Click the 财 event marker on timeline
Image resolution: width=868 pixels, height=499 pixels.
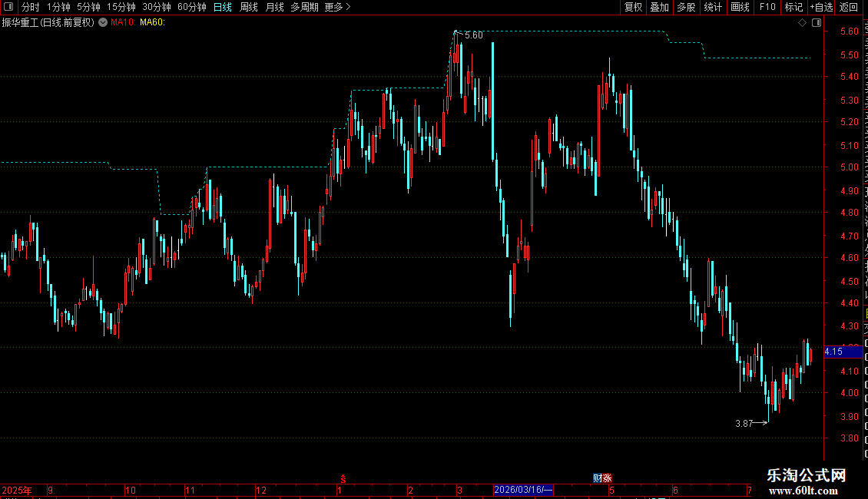[598, 478]
